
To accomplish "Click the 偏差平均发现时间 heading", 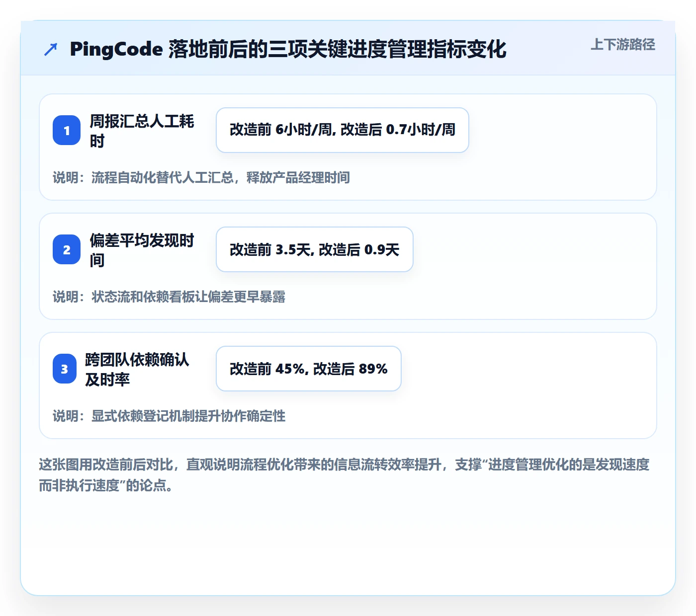I will tap(142, 250).
